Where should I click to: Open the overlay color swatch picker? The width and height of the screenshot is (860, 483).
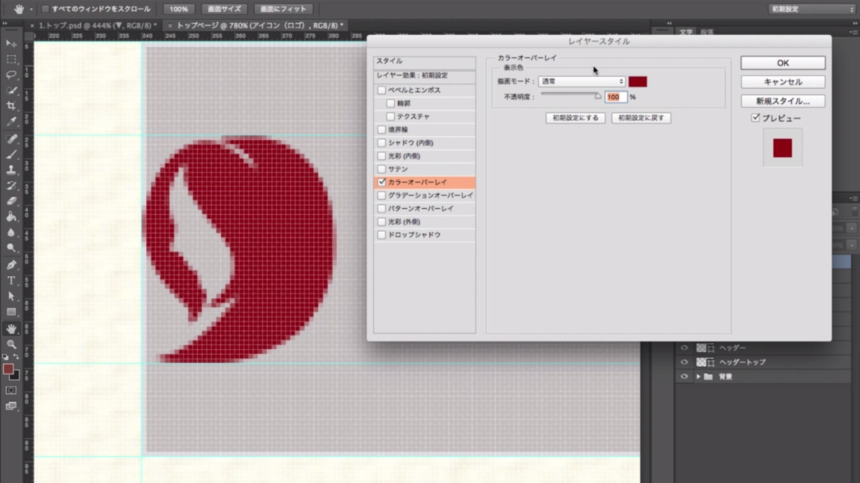pos(637,82)
